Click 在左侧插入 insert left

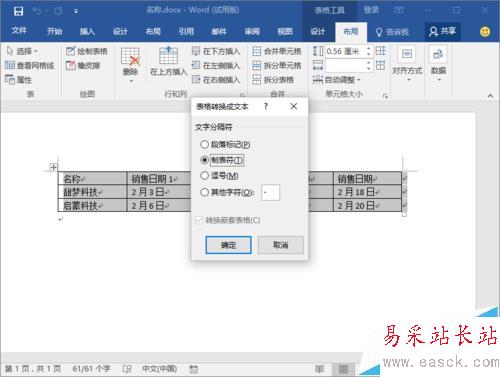(216, 65)
